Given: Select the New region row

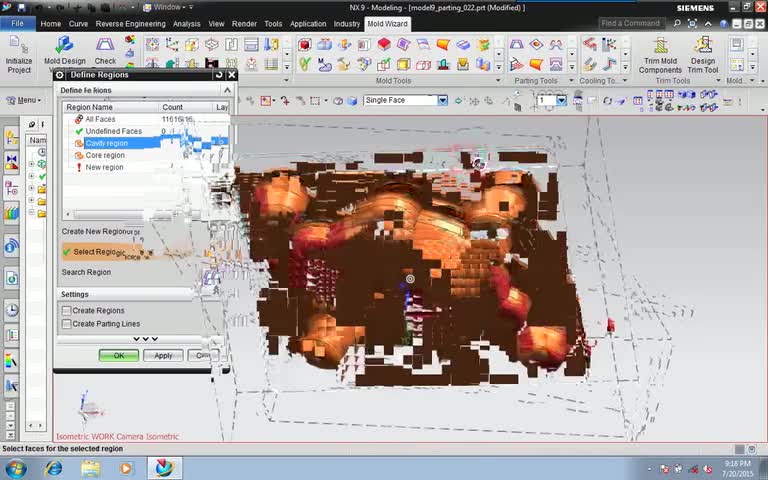Looking at the screenshot, I should coord(146,167).
